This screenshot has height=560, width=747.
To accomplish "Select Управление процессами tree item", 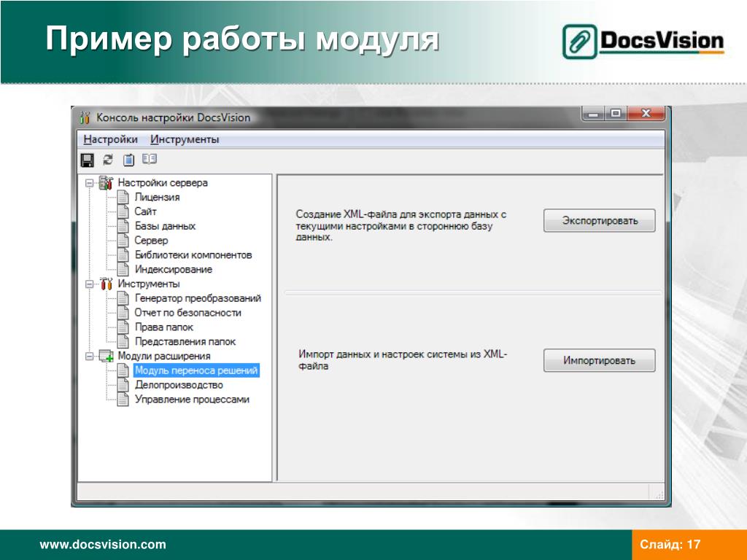I will click(x=192, y=400).
